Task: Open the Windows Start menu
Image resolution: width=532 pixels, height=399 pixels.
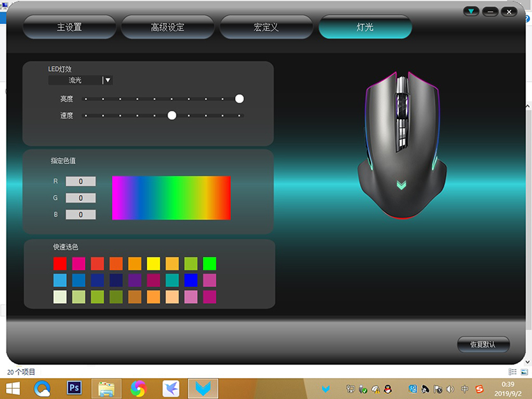Action: coord(13,388)
